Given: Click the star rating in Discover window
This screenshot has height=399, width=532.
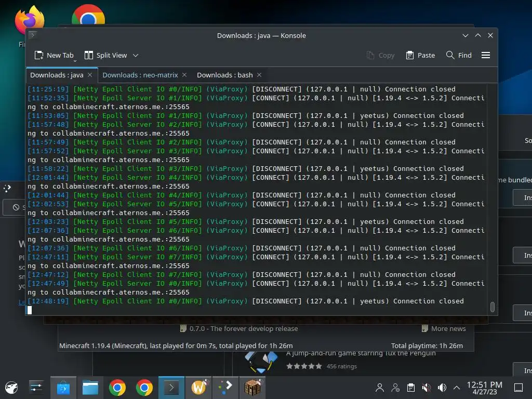Looking at the screenshot, I should point(304,366).
